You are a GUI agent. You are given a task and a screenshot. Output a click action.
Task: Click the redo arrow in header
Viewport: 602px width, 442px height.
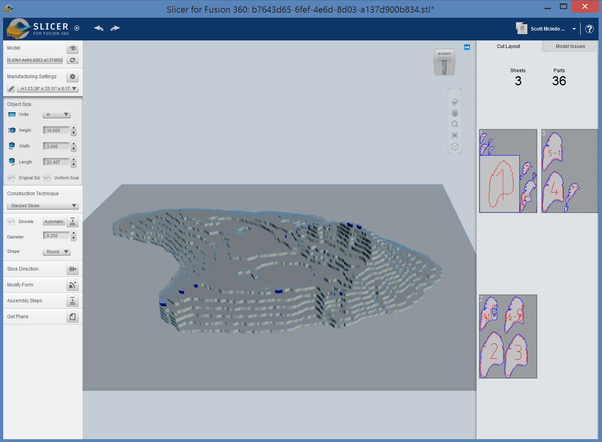coord(115,28)
